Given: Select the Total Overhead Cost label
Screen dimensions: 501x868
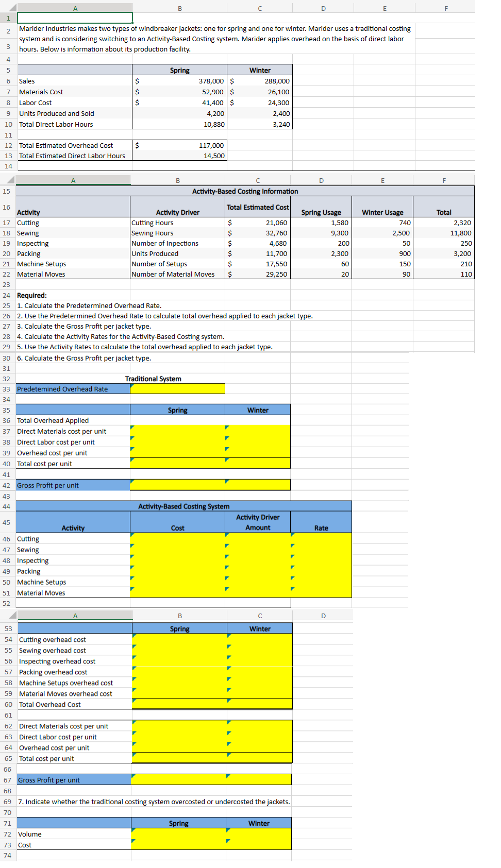Looking at the screenshot, I should (x=50, y=704).
